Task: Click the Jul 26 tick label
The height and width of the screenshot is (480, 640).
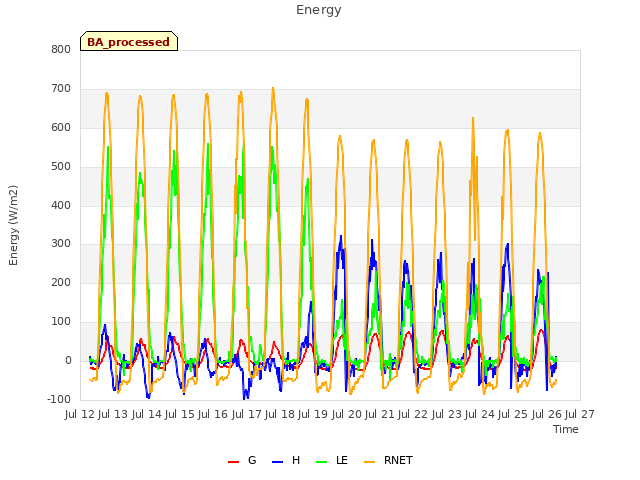Action: (x=547, y=414)
